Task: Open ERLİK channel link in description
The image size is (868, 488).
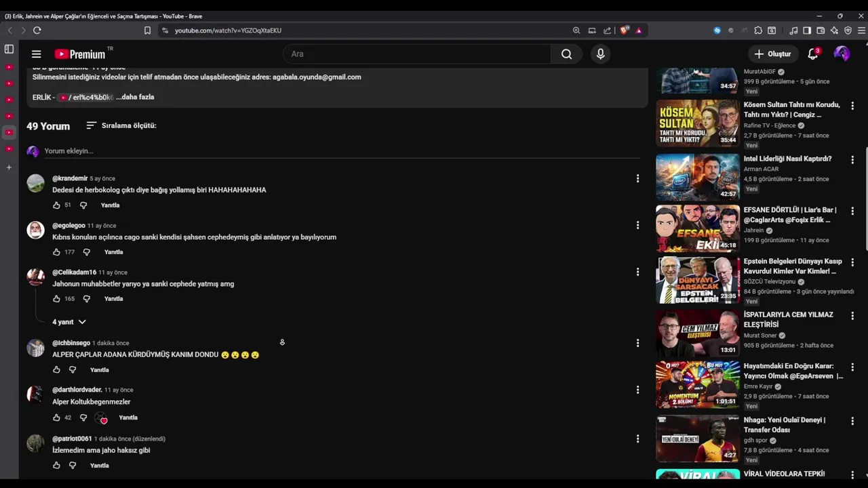Action: point(86,98)
